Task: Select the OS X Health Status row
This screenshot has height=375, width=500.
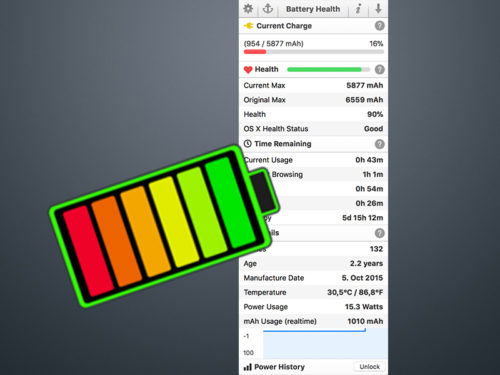Action: (313, 129)
